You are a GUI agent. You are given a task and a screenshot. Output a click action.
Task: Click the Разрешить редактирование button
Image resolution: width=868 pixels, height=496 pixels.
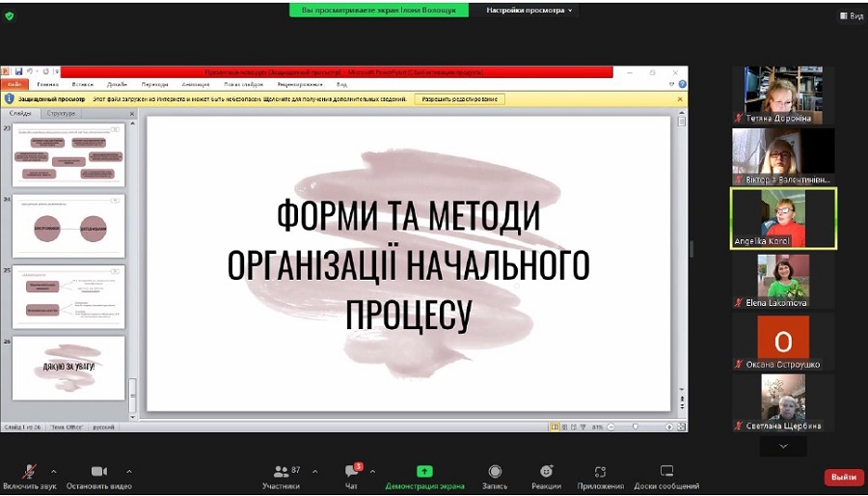click(x=459, y=98)
